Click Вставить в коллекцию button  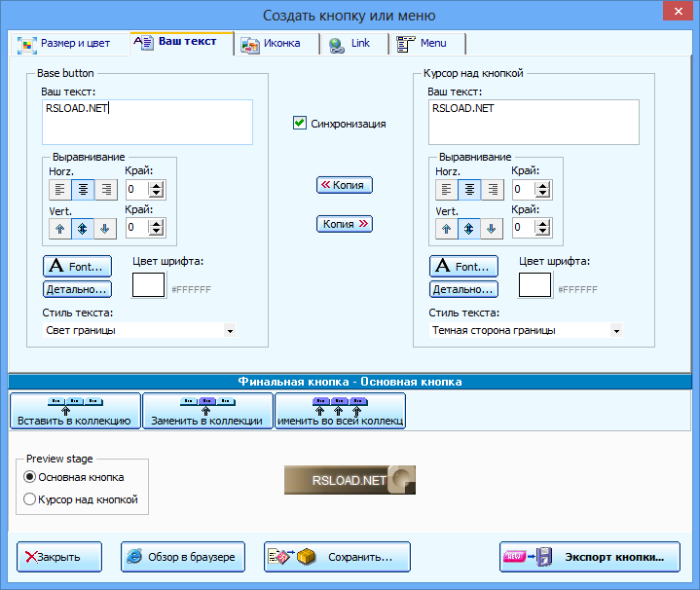point(75,411)
